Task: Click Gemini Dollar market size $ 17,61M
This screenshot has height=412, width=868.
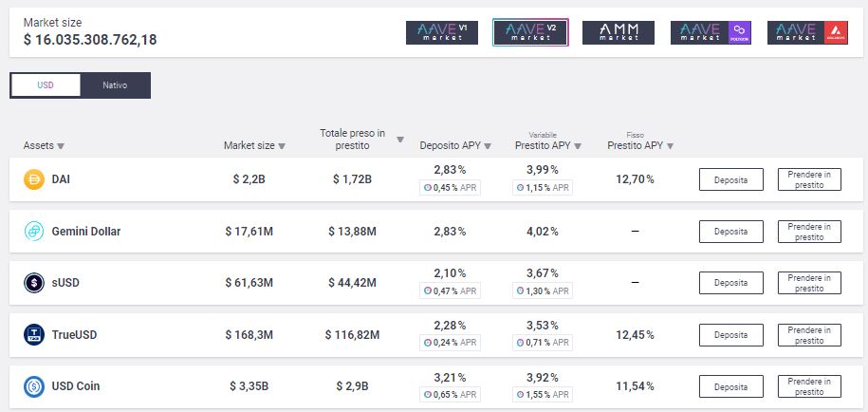Action: 249,231
